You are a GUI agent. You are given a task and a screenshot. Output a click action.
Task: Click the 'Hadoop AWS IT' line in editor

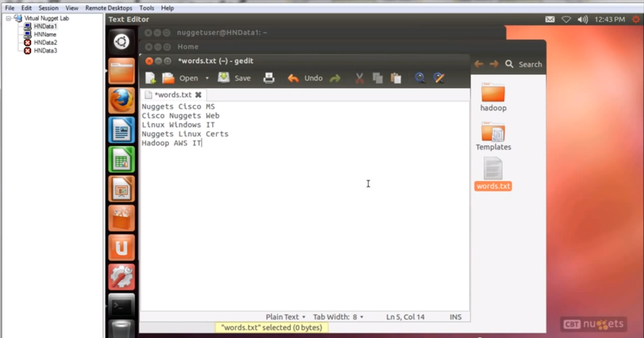click(171, 143)
